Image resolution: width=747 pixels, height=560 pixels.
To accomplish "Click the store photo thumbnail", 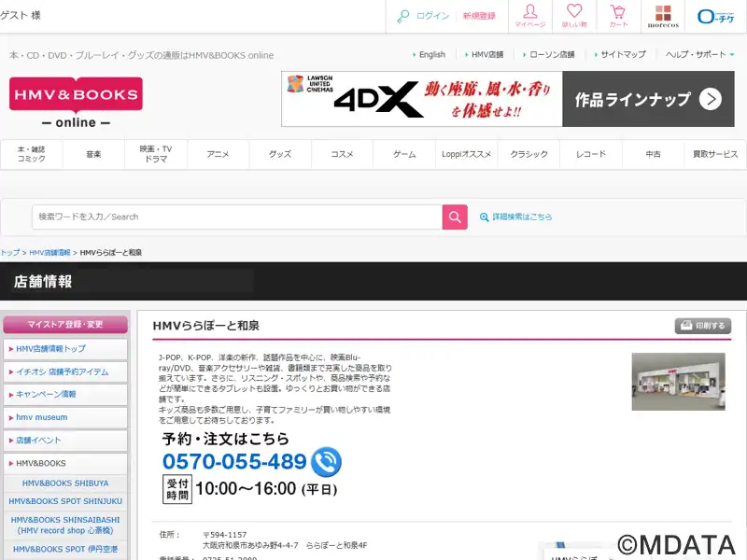I will click(x=677, y=381).
